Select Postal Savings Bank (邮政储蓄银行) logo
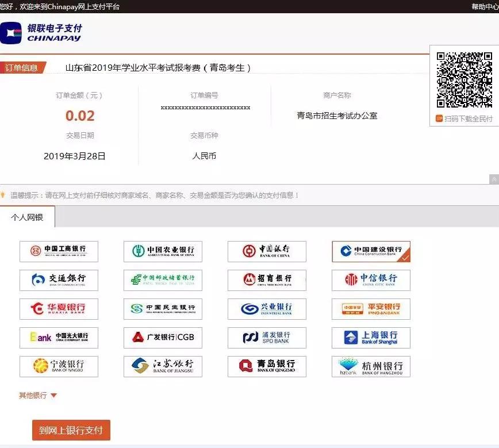 (x=163, y=280)
